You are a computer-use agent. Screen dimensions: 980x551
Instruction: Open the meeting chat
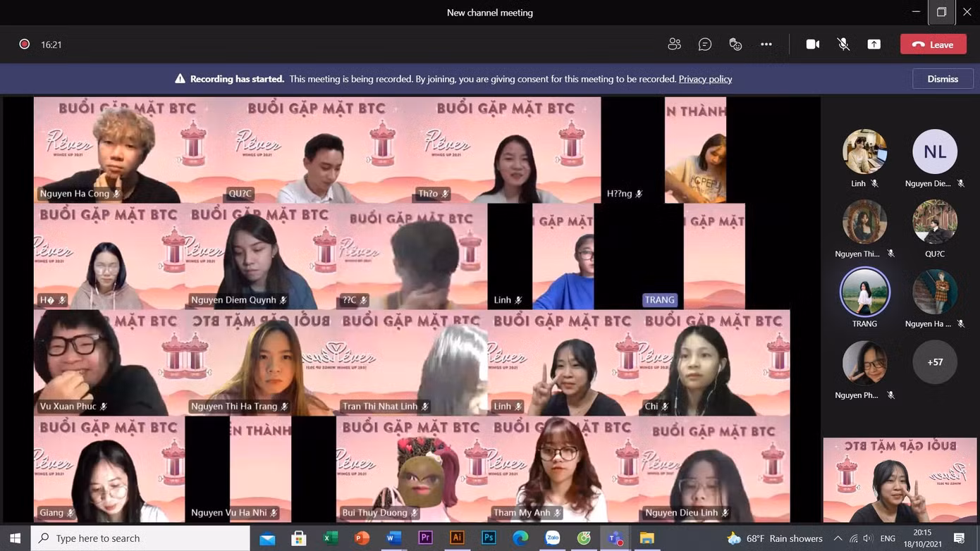[704, 44]
